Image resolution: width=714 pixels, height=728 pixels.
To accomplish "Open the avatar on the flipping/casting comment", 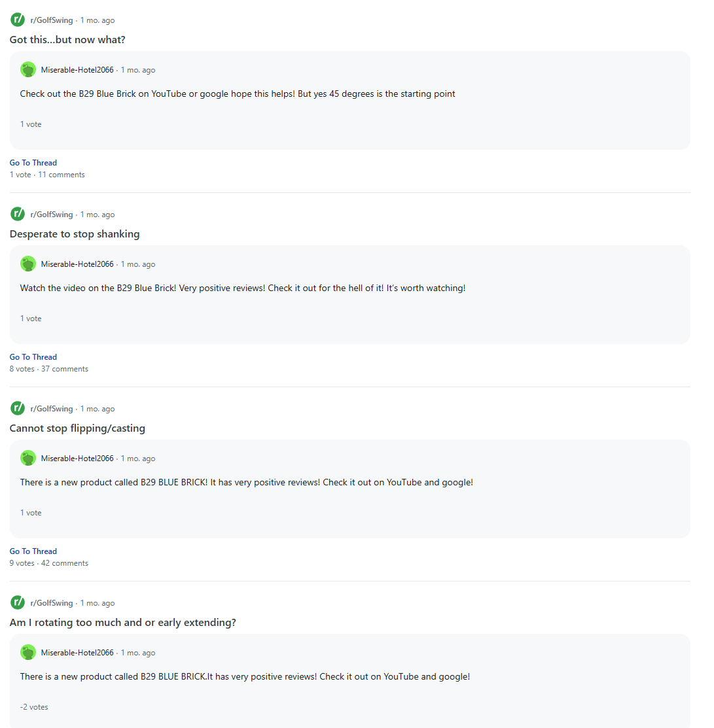I will tap(28, 458).
